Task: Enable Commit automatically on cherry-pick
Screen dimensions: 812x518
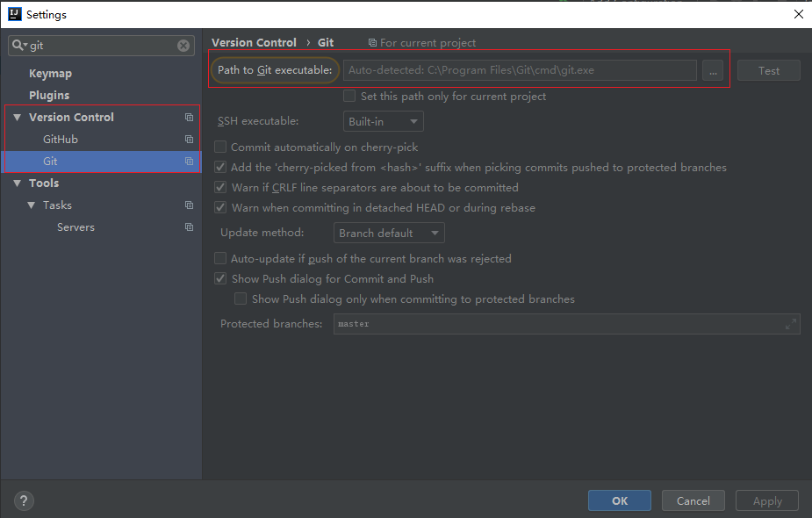Action: (x=221, y=147)
